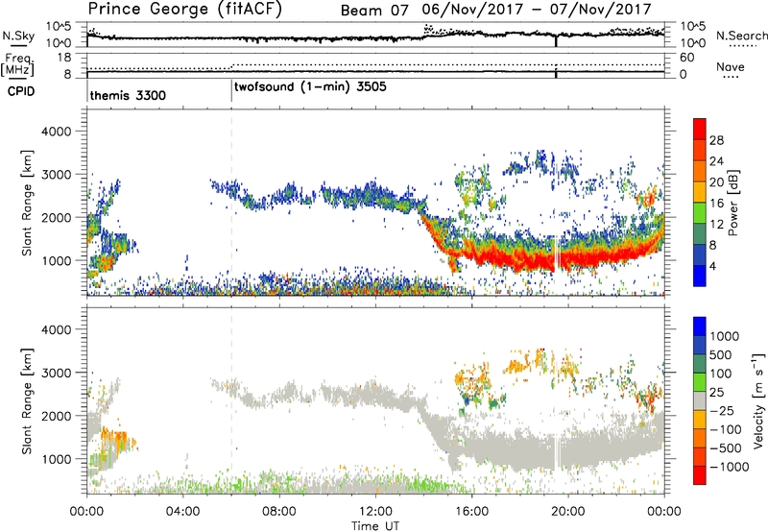The height and width of the screenshot is (532, 768).
Task: Click the '4' tick on the Power scale
Action: point(712,266)
